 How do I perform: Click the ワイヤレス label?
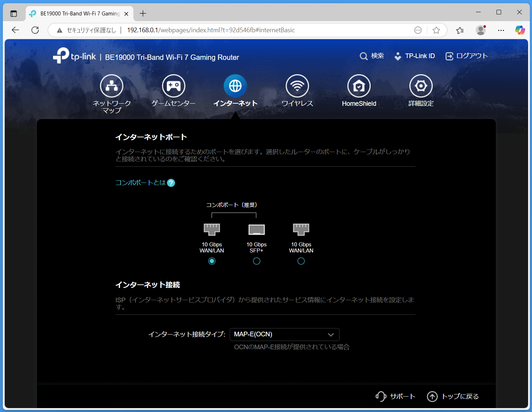[297, 103]
